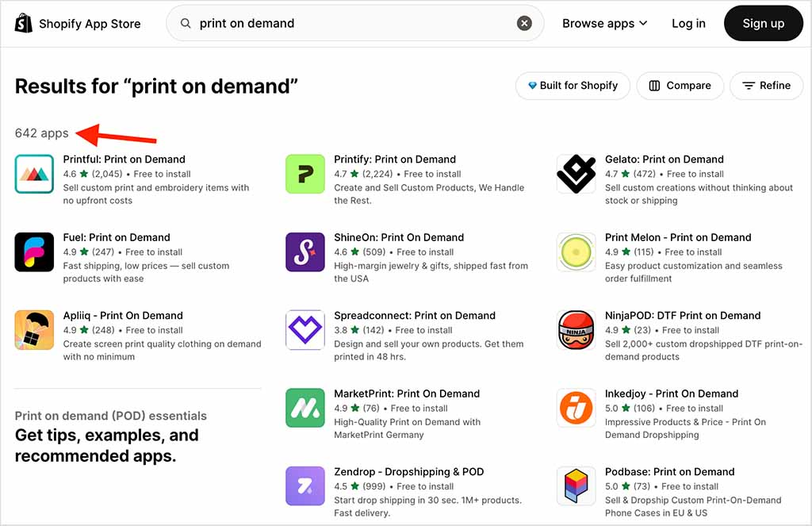
Task: Open the Podbase app icon
Action: pyautogui.click(x=576, y=486)
